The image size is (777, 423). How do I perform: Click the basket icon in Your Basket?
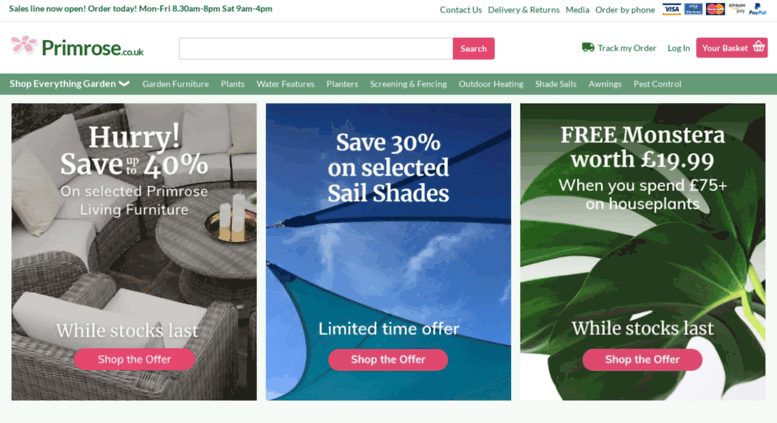pos(759,47)
